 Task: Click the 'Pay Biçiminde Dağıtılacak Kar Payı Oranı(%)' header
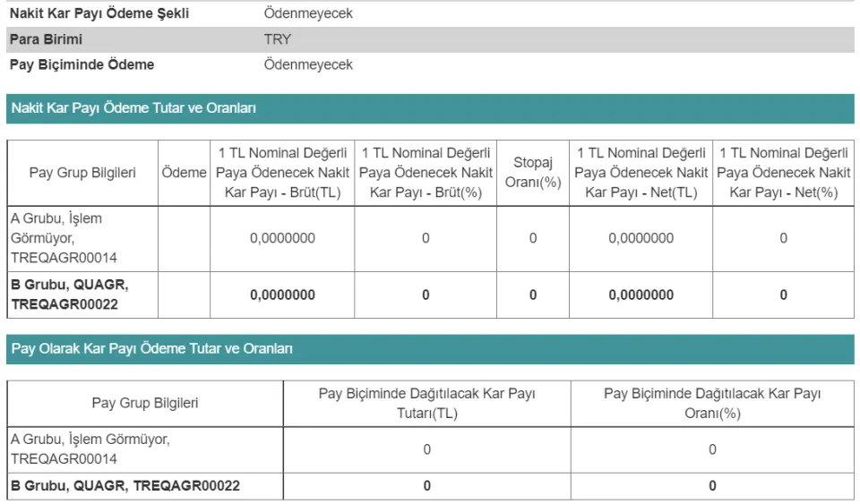pos(712,403)
